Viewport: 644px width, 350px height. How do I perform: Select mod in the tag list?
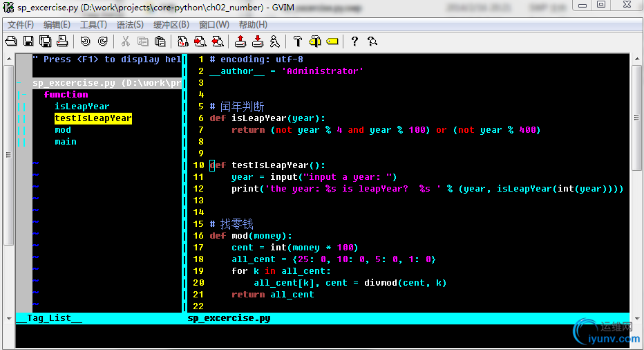click(63, 130)
